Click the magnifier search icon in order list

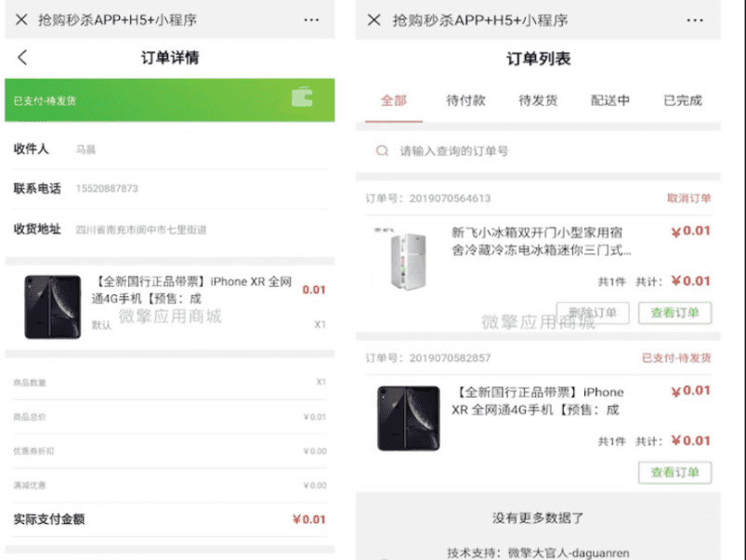pos(381,150)
